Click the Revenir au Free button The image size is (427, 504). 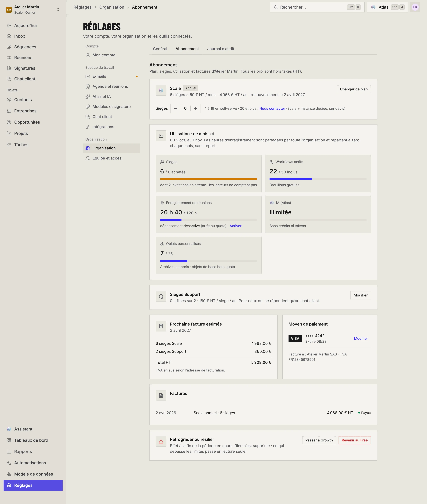click(x=354, y=440)
